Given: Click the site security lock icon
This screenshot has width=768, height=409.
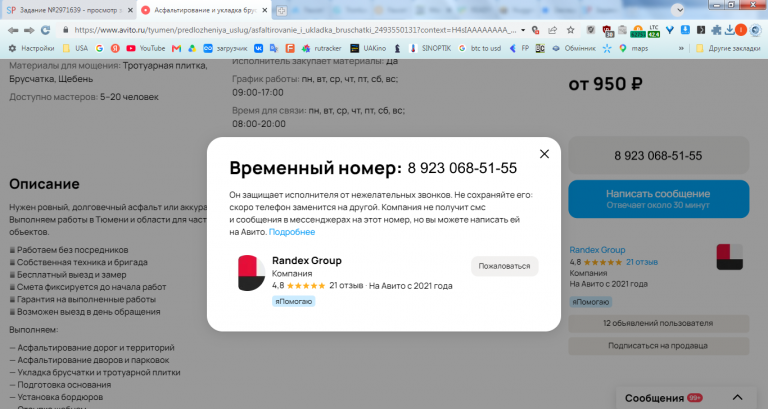Looking at the screenshot, I should [x=65, y=30].
